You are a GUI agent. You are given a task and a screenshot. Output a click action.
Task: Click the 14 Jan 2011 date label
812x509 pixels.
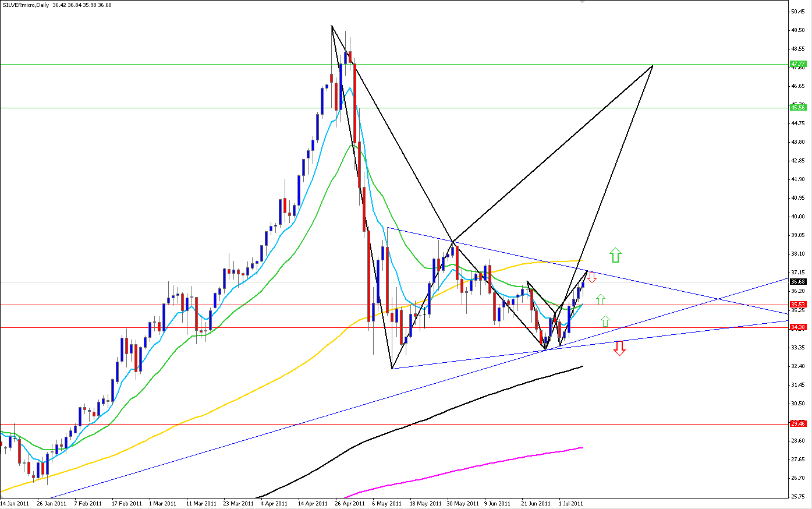click(15, 503)
